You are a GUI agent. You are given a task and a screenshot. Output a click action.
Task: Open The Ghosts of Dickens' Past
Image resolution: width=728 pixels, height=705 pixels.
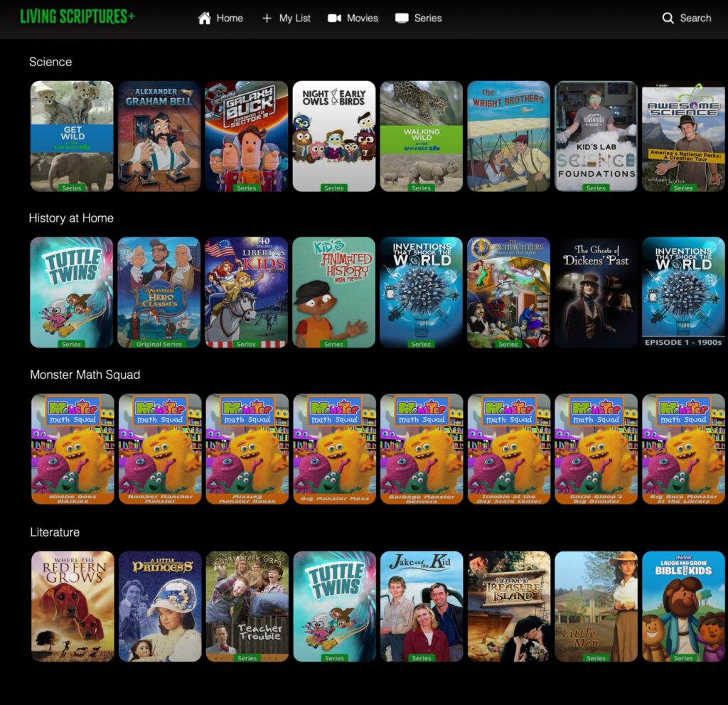click(x=596, y=292)
